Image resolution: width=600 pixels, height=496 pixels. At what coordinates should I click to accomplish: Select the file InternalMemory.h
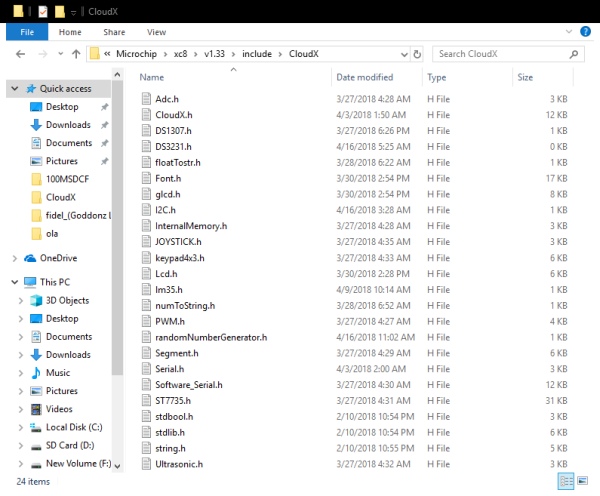point(191,226)
